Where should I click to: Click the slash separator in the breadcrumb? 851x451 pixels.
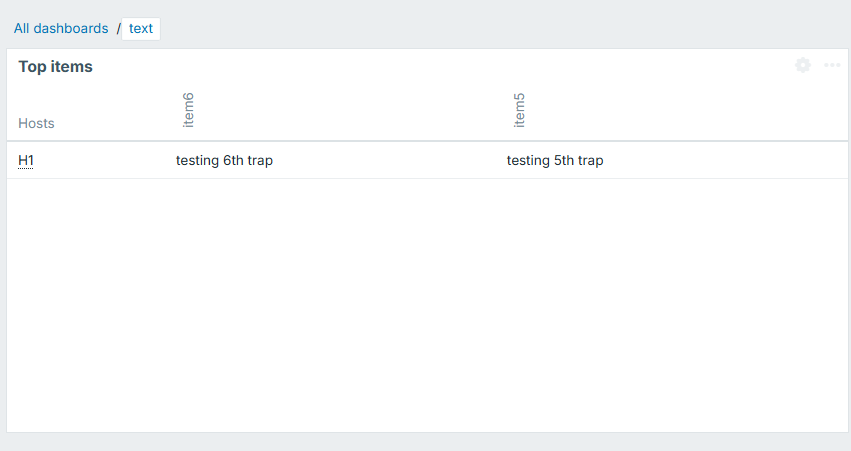point(118,28)
